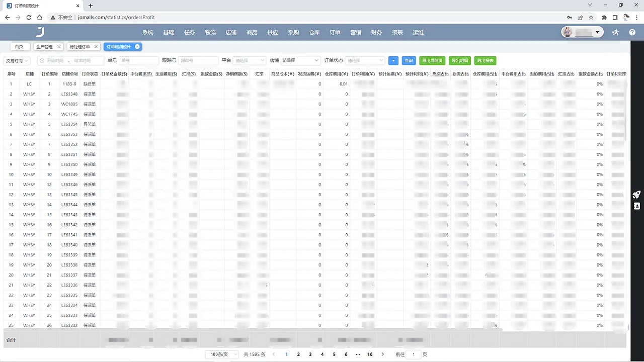
Task: Select page 16 in the pagination
Action: [x=370, y=354]
